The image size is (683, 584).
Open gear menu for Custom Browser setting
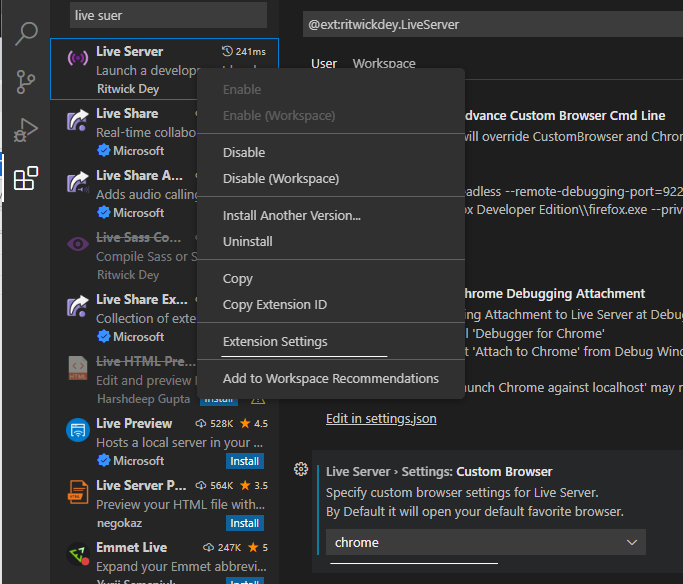301,469
